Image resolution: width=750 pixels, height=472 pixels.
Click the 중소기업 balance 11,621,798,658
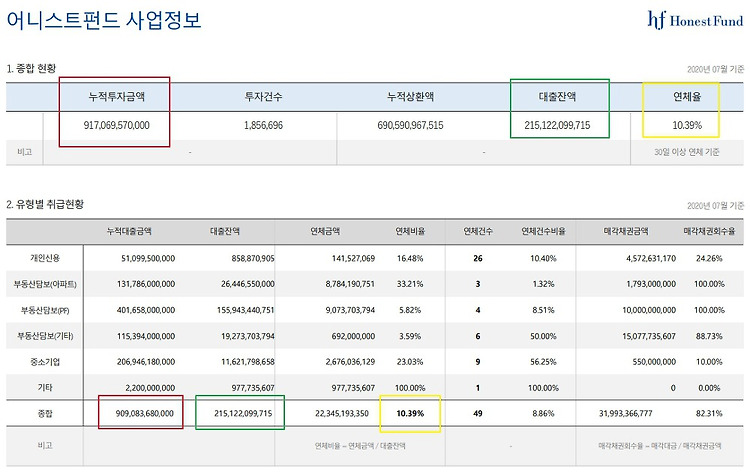(248, 362)
